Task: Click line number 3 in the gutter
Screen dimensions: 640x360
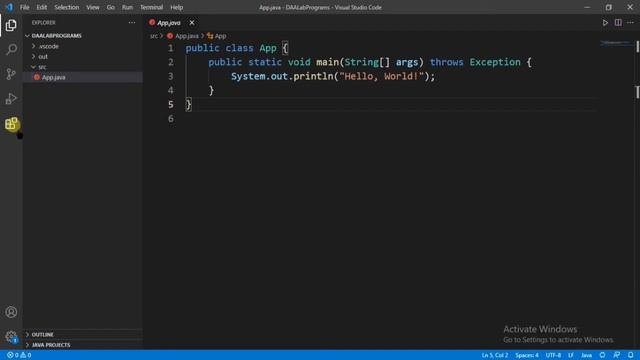Action: (171, 76)
